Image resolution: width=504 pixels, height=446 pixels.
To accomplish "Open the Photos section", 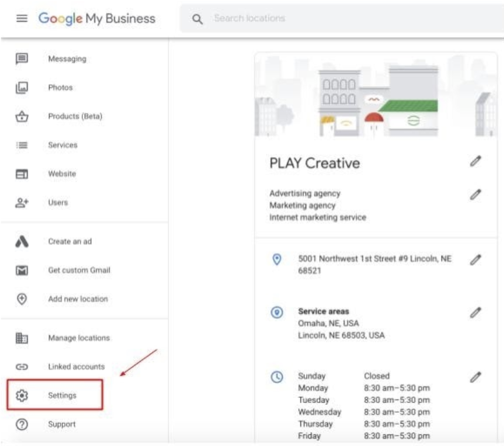I will coord(61,88).
